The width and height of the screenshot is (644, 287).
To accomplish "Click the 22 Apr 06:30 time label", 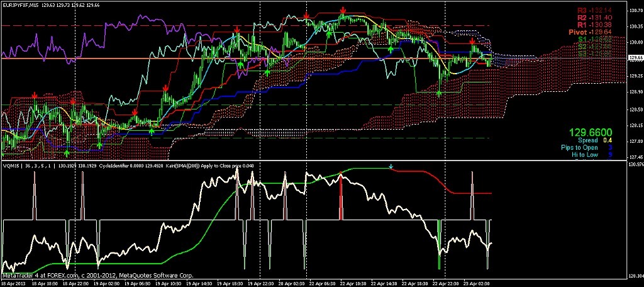I will [323, 284].
